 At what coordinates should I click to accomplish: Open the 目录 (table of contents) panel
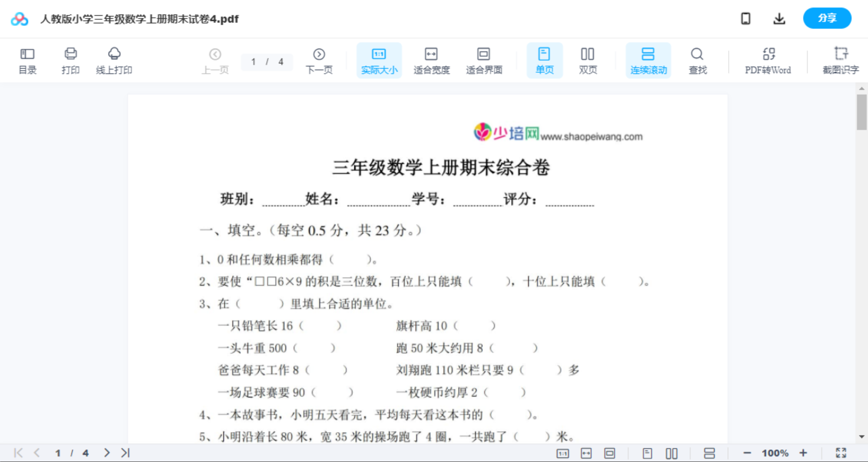[x=27, y=60]
